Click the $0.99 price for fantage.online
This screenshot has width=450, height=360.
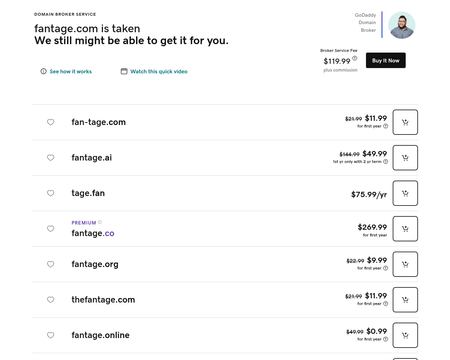tap(377, 331)
